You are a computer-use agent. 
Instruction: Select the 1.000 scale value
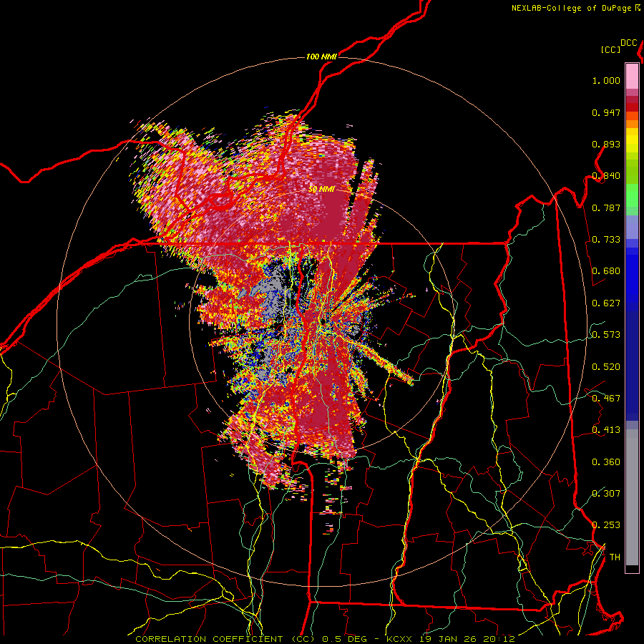pos(606,80)
